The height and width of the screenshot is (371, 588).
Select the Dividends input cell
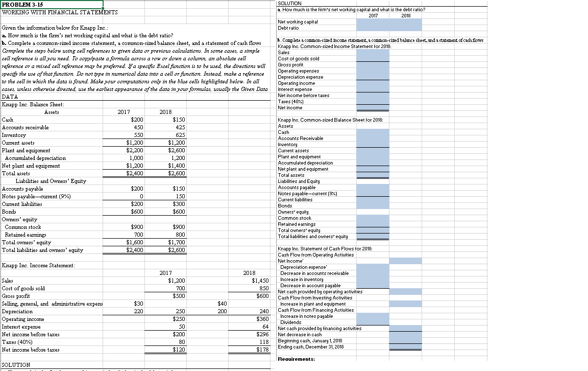(x=373, y=322)
